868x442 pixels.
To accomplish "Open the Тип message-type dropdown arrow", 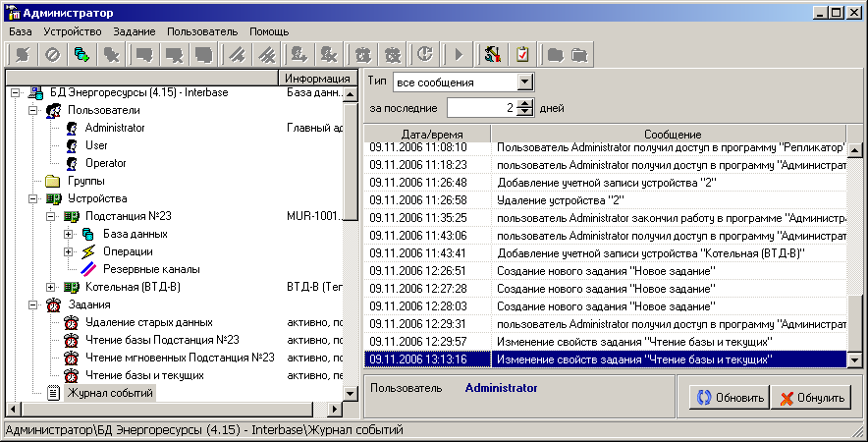I will [524, 83].
